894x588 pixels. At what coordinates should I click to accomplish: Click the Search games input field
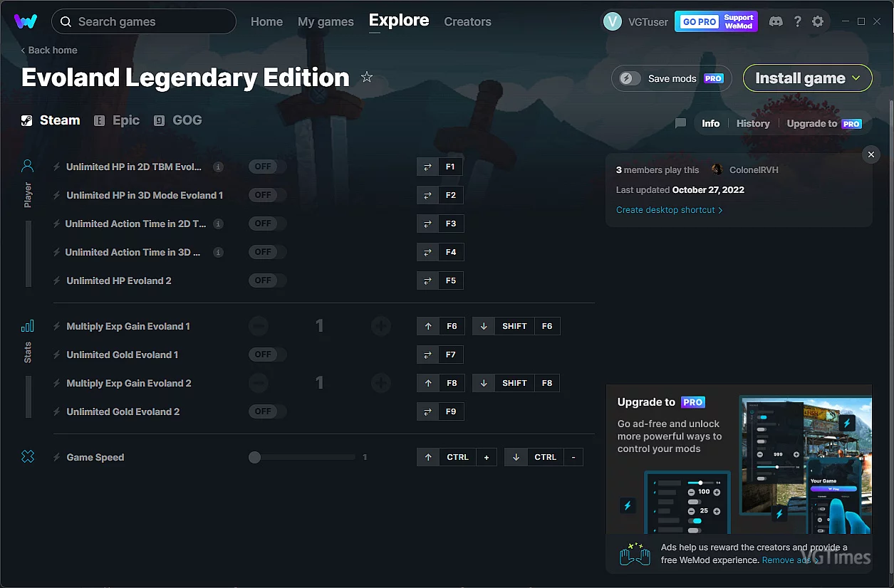(144, 21)
